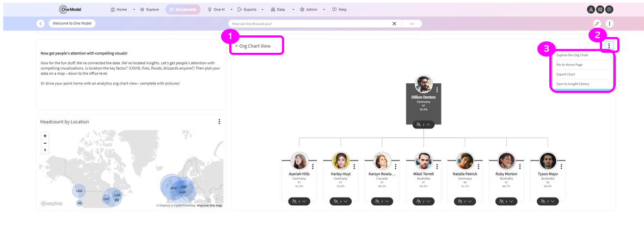
Task: Open the Admin menu
Action: coord(309,9)
